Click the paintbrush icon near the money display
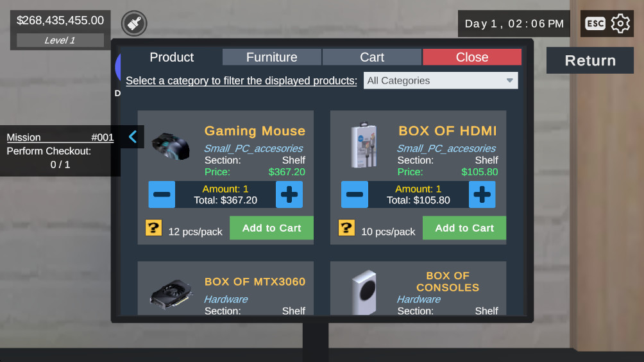644x362 pixels. click(134, 23)
